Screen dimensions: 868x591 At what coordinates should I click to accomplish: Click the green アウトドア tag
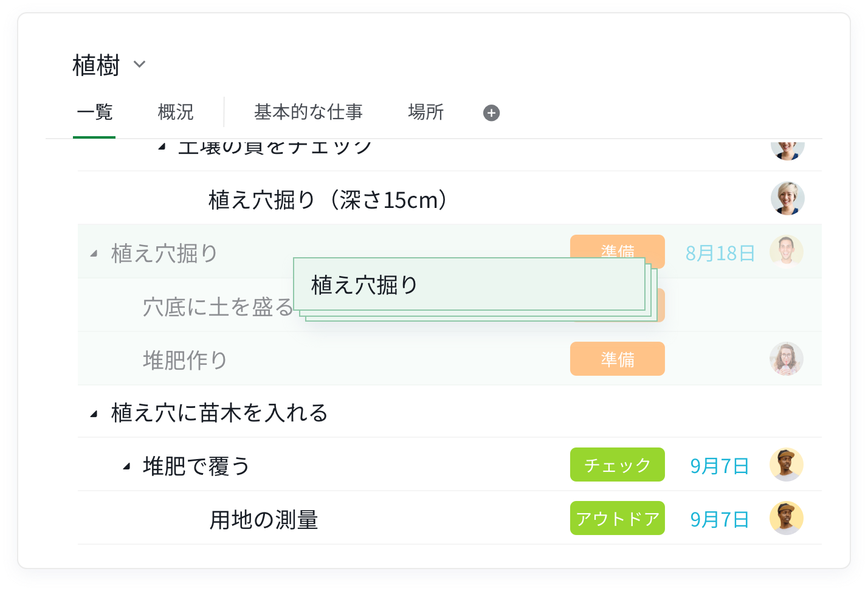pos(617,519)
